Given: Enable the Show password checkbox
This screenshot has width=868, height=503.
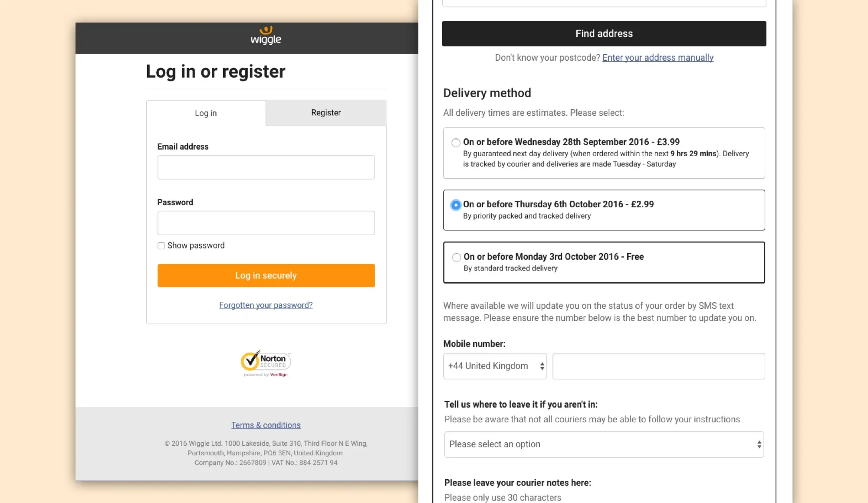Looking at the screenshot, I should pos(161,246).
